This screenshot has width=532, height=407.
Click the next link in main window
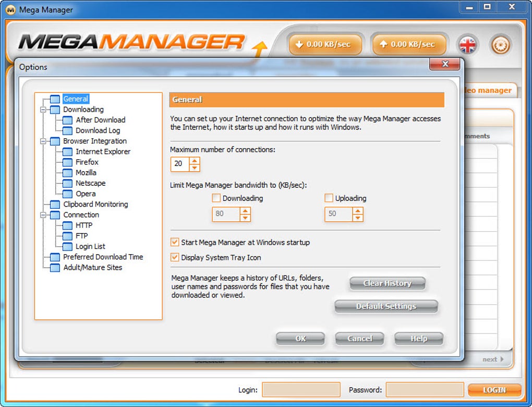(493, 359)
